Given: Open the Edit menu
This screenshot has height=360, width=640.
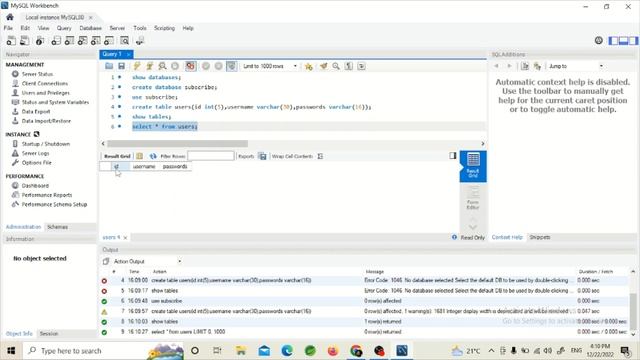Looking at the screenshot, I should [x=25, y=28].
